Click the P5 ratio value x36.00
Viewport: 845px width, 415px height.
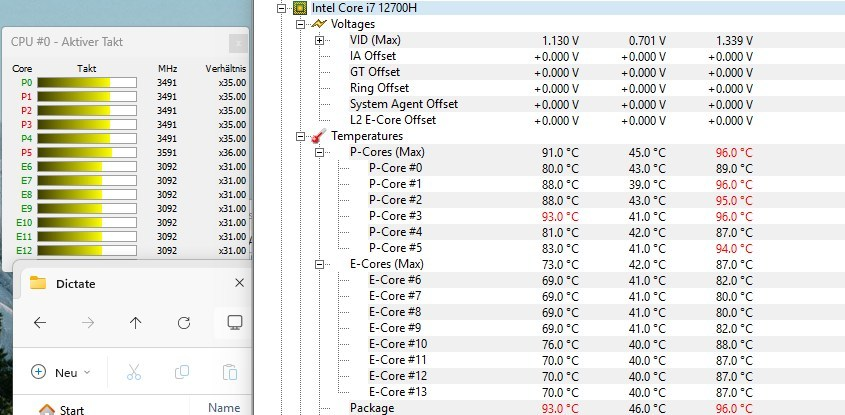[232, 153]
